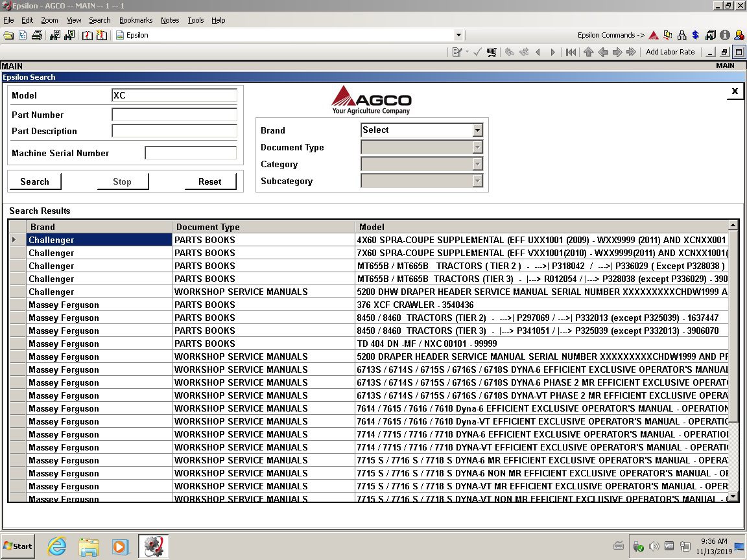Jump to first record icon
This screenshot has height=560, width=747.
[571, 52]
